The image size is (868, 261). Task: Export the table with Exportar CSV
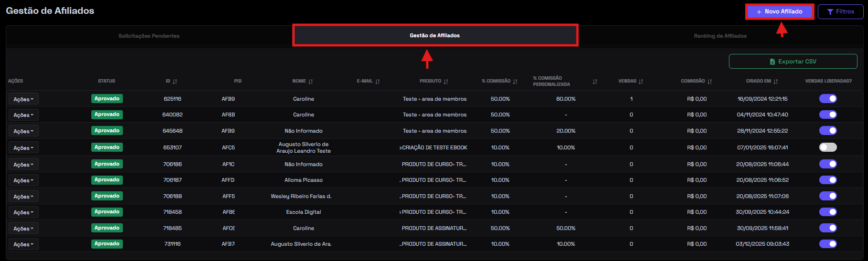tap(793, 62)
